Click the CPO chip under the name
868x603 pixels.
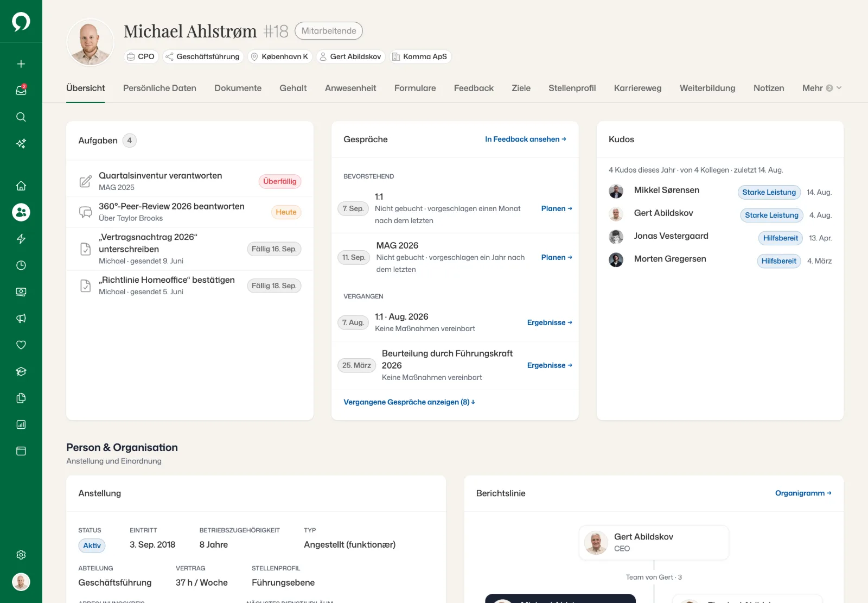point(141,56)
